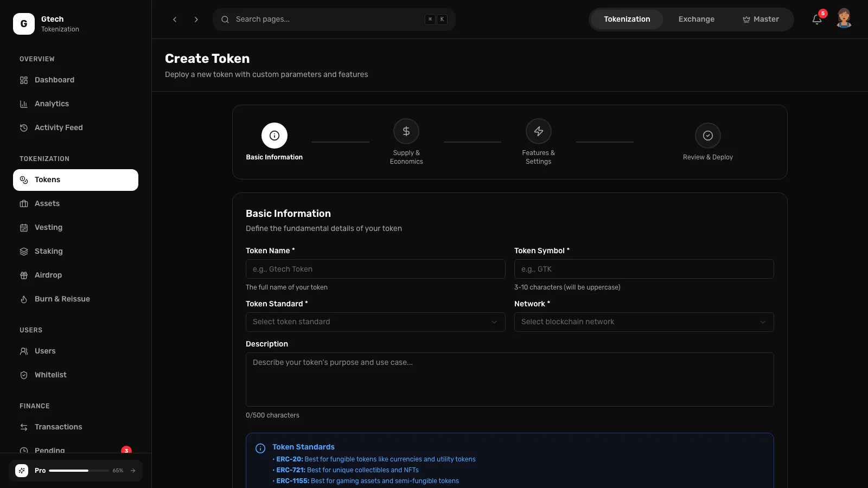
Task: Jump to Supply & Economics dollar step
Action: [x=406, y=131]
